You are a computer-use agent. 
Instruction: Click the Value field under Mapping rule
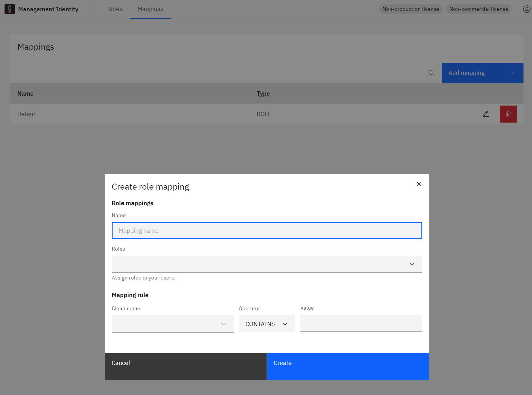[x=361, y=323]
